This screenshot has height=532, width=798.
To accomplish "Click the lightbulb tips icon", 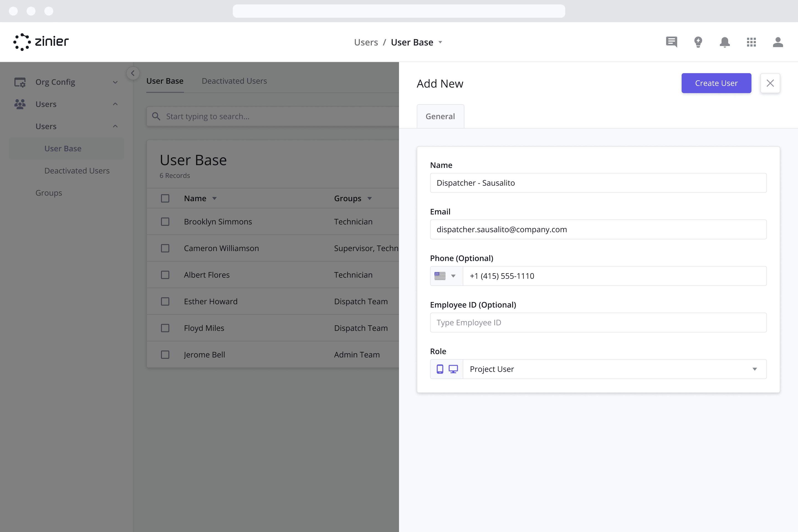I will (x=698, y=42).
